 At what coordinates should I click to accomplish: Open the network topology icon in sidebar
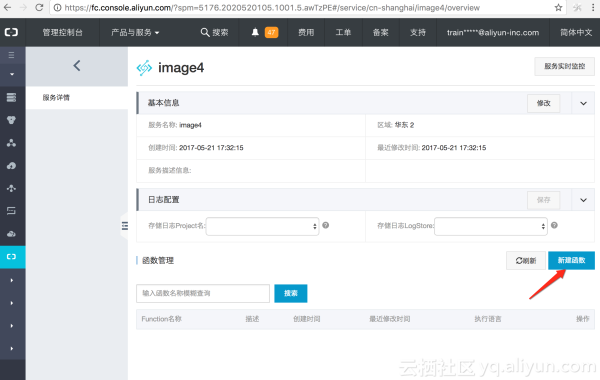tap(11, 188)
